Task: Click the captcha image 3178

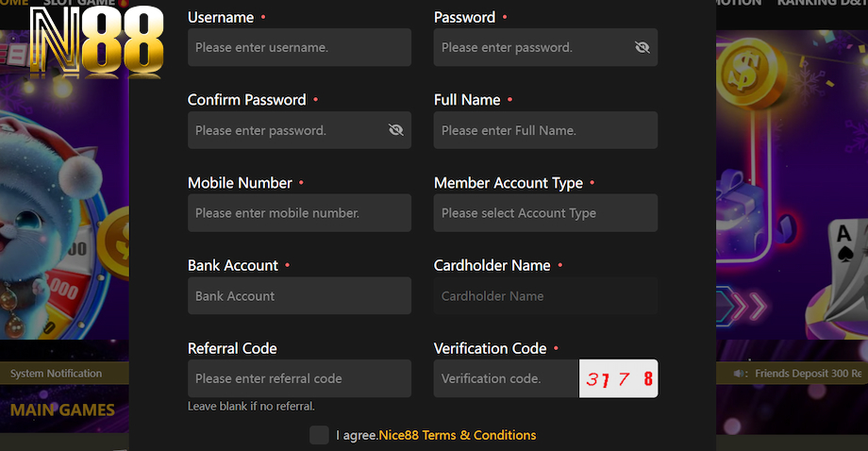Action: (x=619, y=378)
